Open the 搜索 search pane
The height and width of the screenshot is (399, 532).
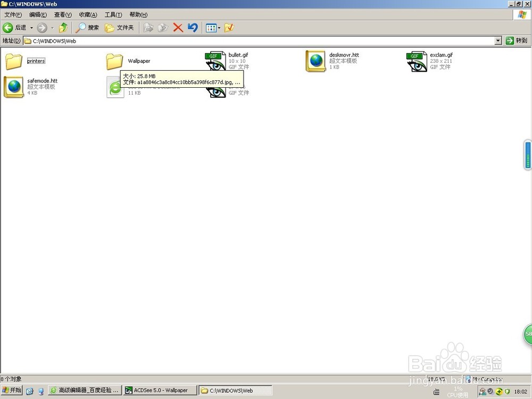point(87,28)
